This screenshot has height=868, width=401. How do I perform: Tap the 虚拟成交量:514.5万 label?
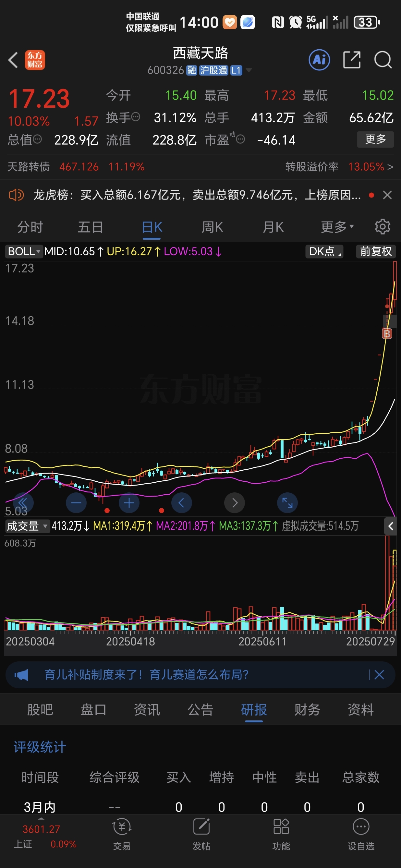pos(320,526)
